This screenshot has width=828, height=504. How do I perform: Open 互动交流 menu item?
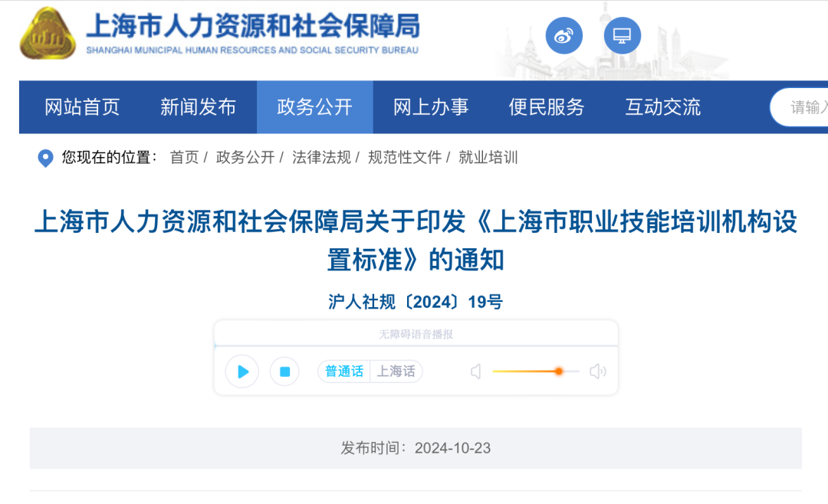click(x=662, y=107)
